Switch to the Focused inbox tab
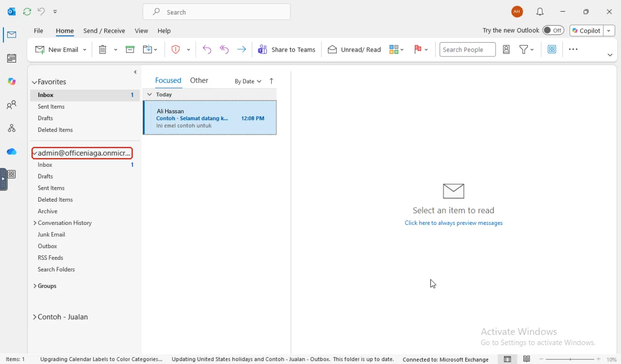This screenshot has height=364, width=621. click(168, 81)
